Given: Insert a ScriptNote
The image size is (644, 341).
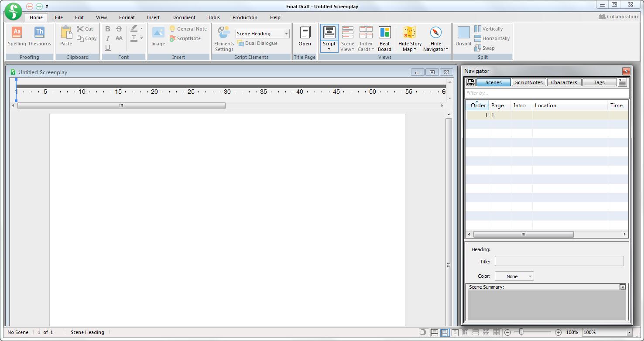Looking at the screenshot, I should [185, 38].
